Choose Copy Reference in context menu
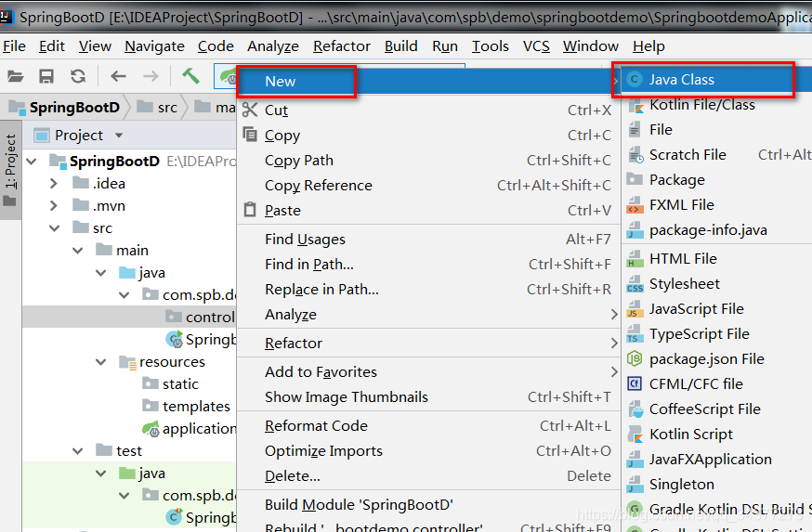The image size is (812, 532). (429, 186)
